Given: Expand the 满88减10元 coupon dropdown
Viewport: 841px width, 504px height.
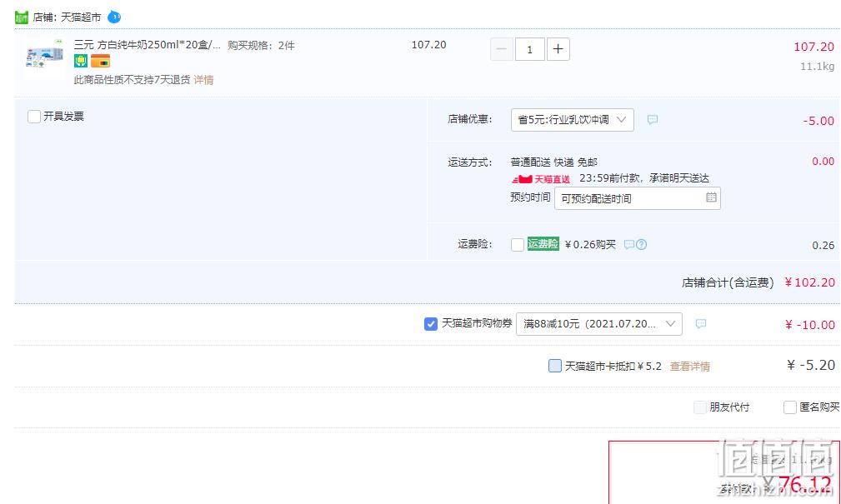Looking at the screenshot, I should 599,324.
